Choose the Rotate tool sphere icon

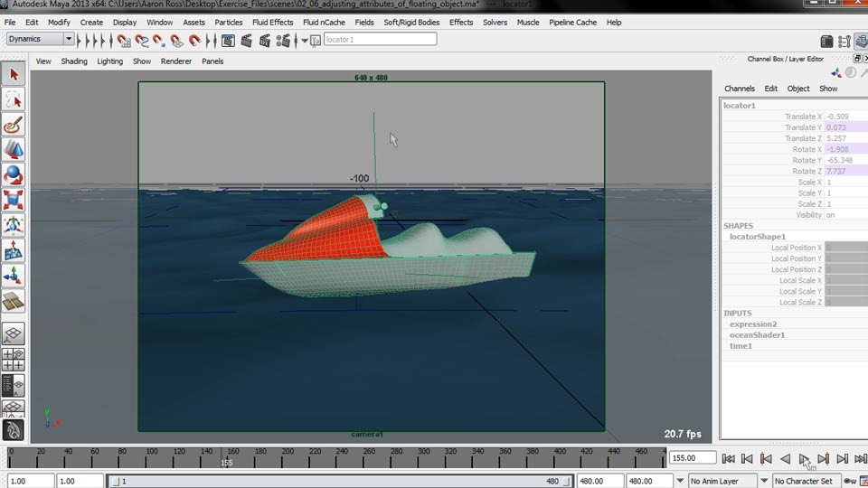click(14, 175)
